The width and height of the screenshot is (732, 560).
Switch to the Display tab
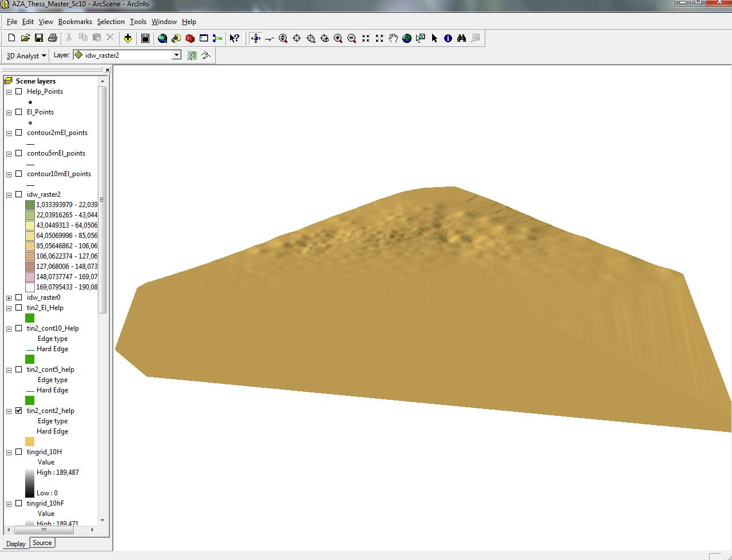click(16, 543)
